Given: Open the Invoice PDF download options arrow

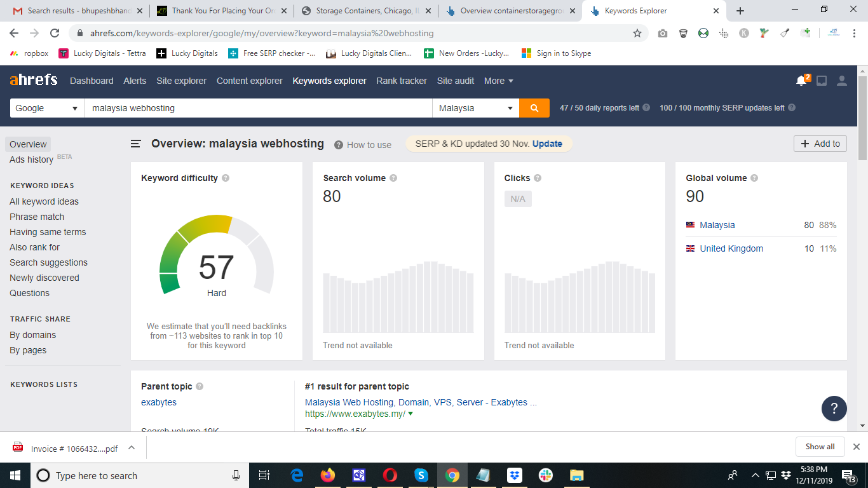Looking at the screenshot, I should tap(132, 447).
